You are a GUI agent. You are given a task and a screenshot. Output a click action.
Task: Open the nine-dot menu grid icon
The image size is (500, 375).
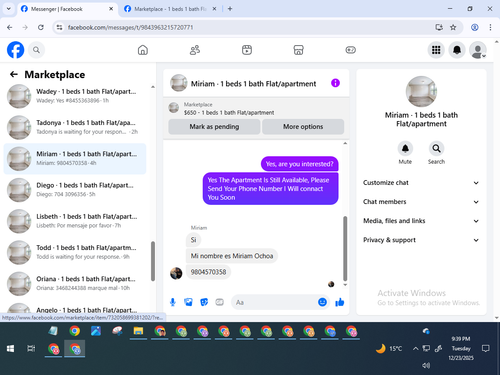pyautogui.click(x=436, y=50)
